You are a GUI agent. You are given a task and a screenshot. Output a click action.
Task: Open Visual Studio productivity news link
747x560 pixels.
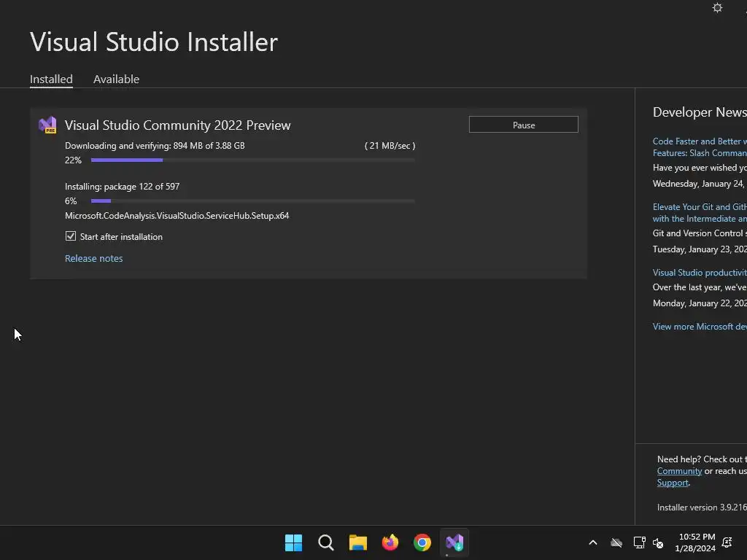(x=700, y=273)
